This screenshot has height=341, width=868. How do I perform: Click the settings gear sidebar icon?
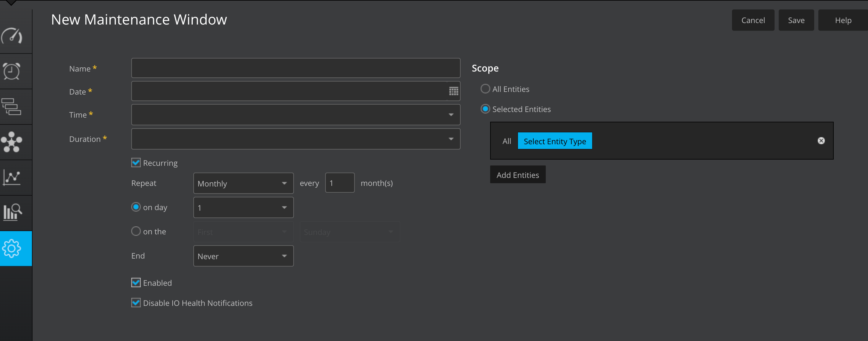click(x=12, y=249)
